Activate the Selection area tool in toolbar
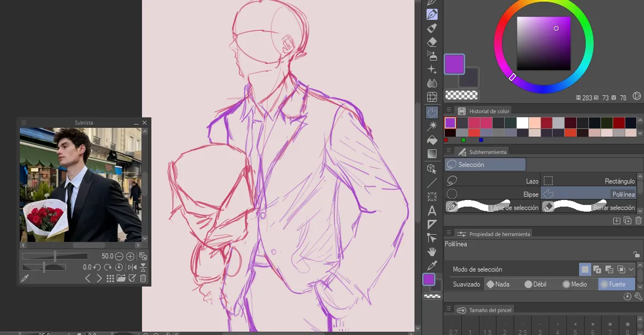 point(432,112)
